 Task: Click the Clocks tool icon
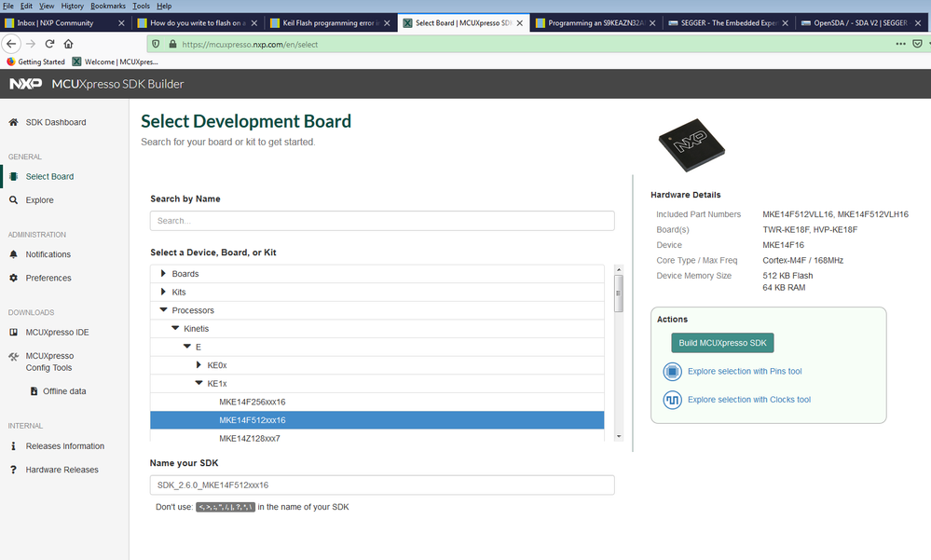coord(672,400)
